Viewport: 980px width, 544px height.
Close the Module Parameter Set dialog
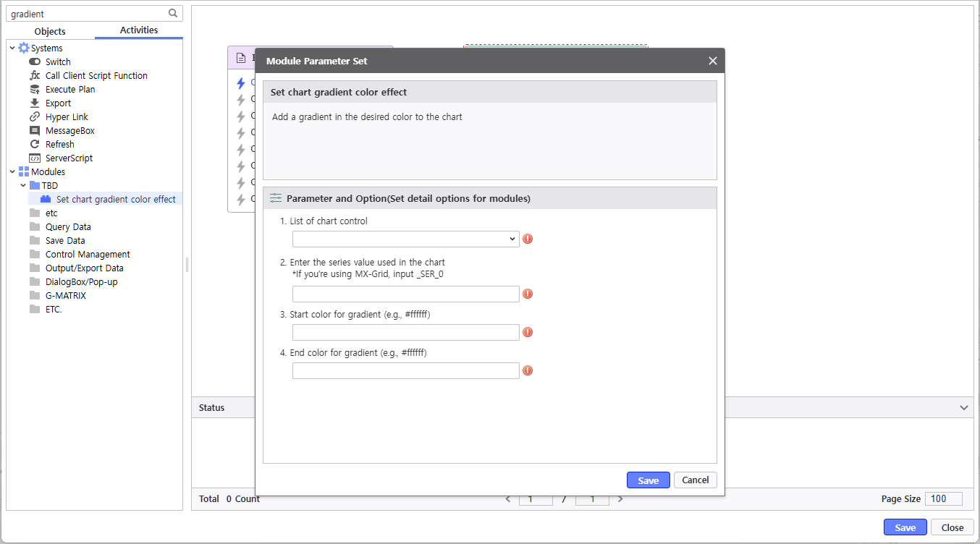pos(712,61)
